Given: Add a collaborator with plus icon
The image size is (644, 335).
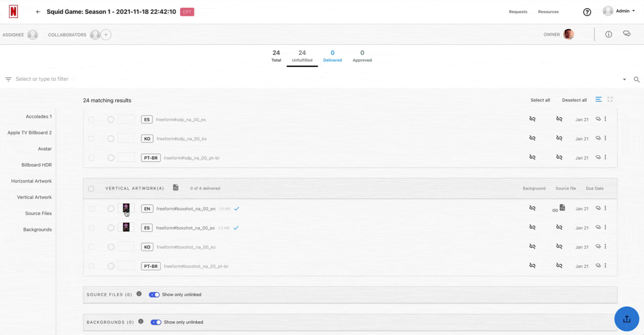Looking at the screenshot, I should pos(106,35).
